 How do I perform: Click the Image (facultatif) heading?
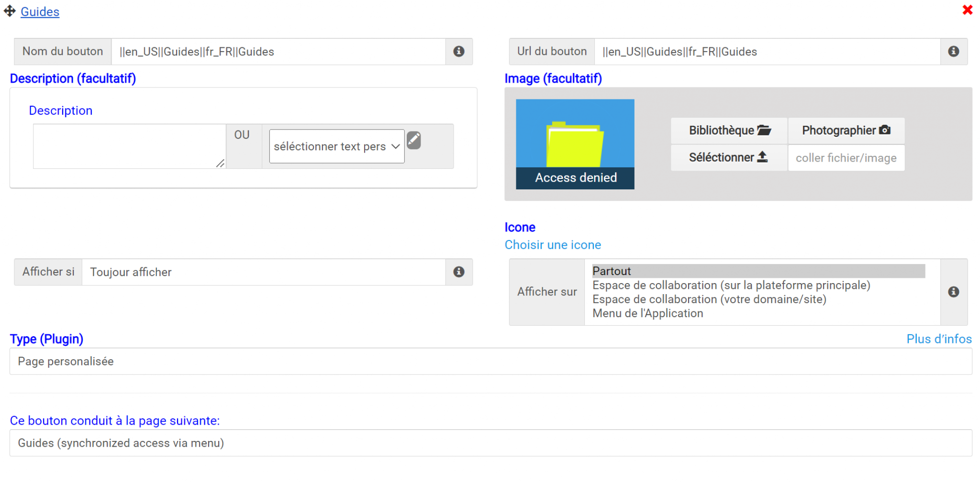pyautogui.click(x=553, y=78)
